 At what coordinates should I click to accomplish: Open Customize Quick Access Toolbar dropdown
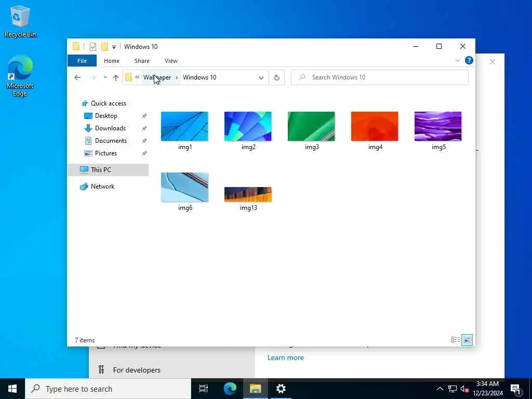(114, 47)
